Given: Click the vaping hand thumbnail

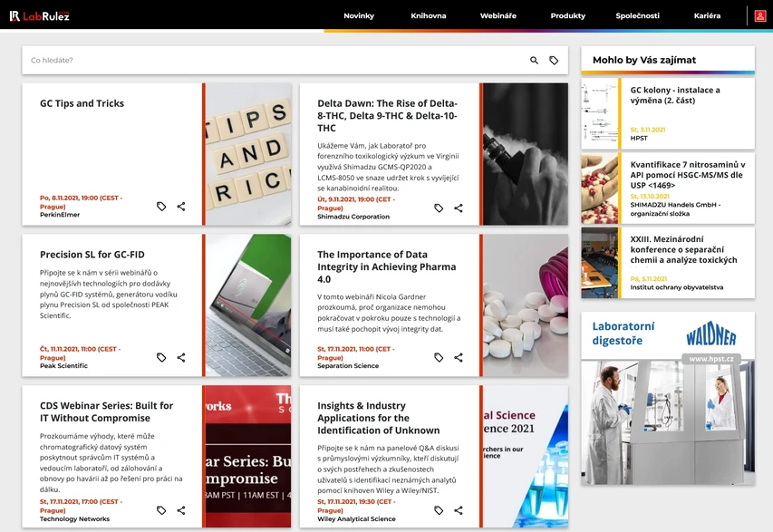Looking at the screenshot, I should 526,154.
